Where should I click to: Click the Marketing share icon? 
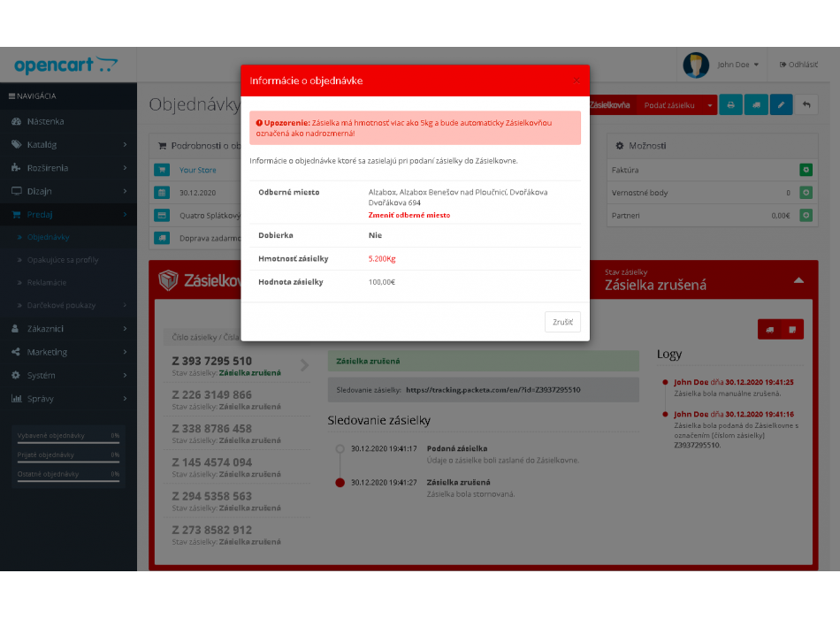(x=16, y=352)
